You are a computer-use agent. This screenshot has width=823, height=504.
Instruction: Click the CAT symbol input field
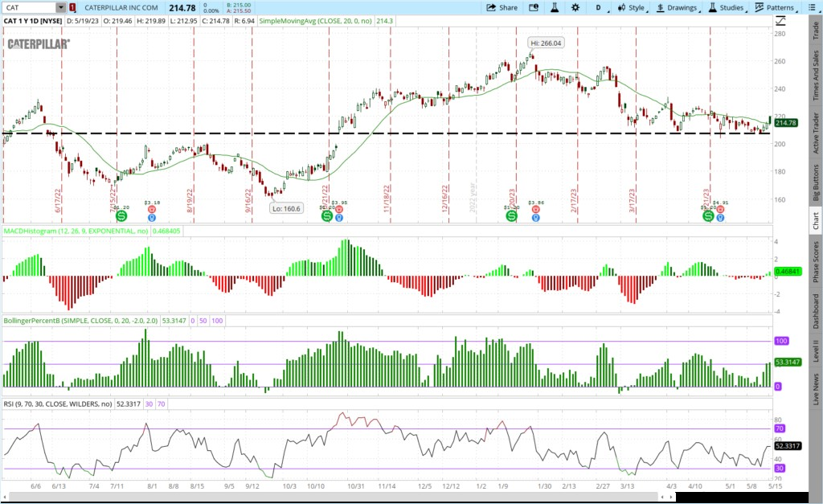(30, 7)
